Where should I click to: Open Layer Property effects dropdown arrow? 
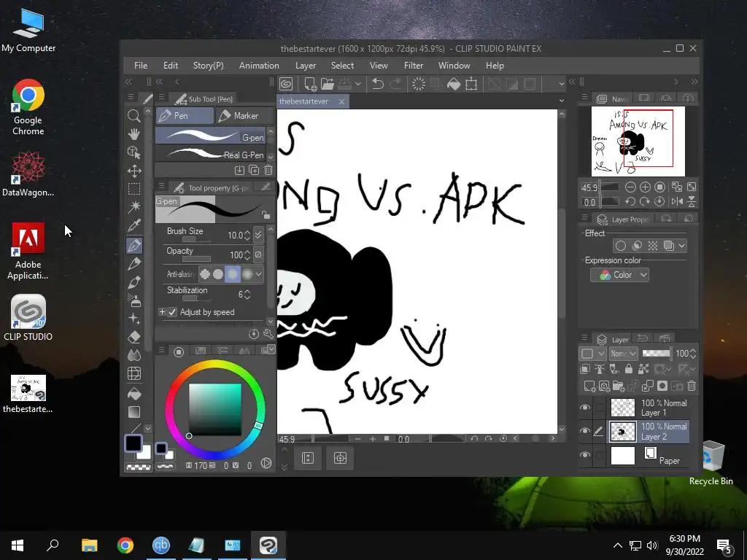coord(682,246)
